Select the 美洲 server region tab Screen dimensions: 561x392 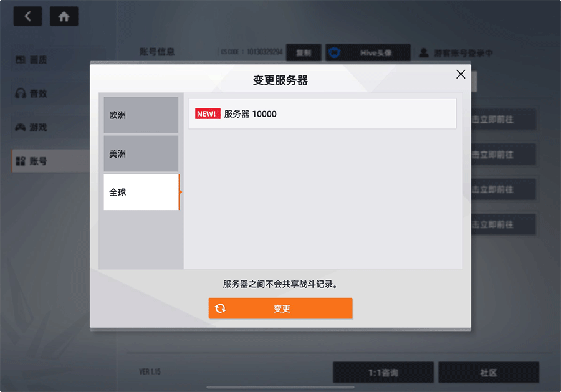click(x=141, y=153)
